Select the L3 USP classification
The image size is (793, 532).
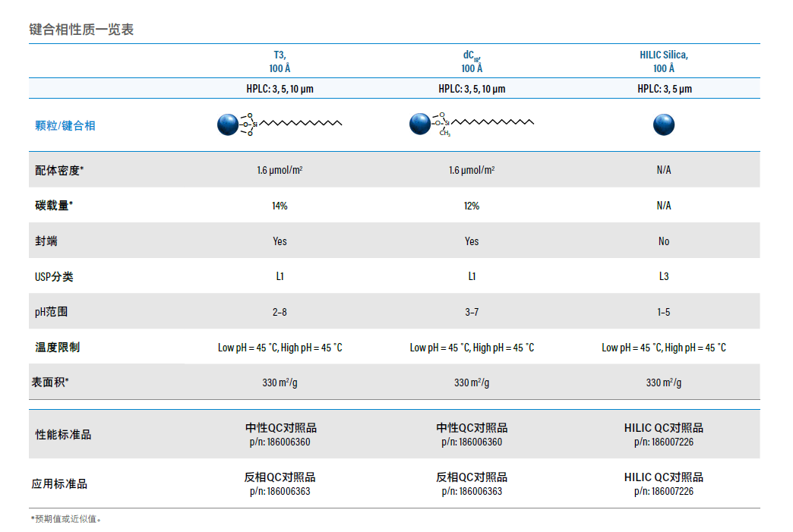tap(664, 276)
